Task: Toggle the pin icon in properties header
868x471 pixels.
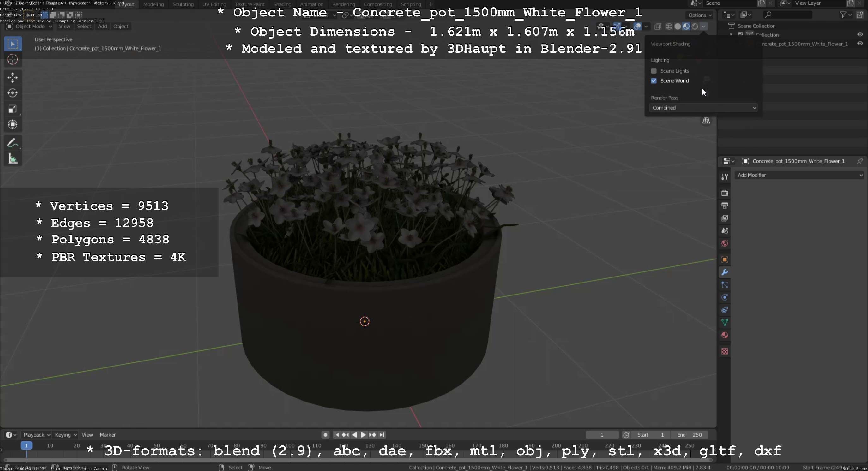Action: (860, 161)
